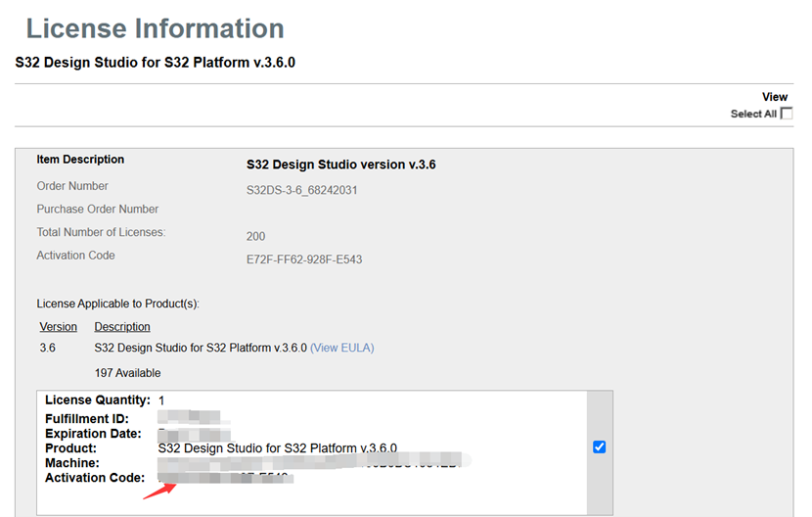Click the Product name in license box
This screenshot has width=812, height=517.
pos(277,448)
